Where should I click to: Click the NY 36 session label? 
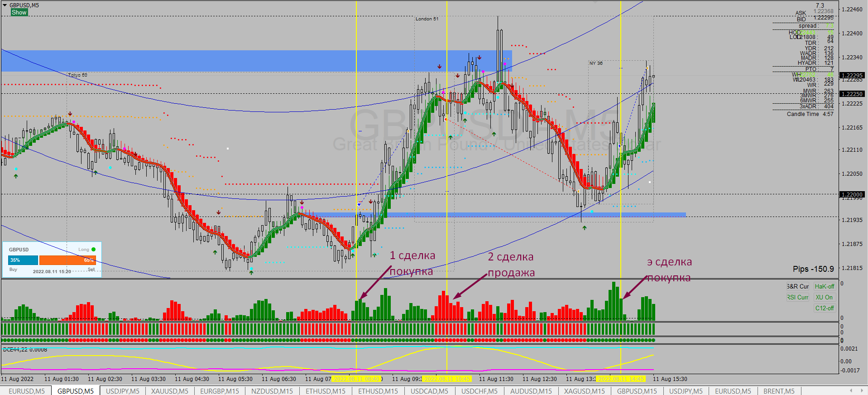coord(596,63)
